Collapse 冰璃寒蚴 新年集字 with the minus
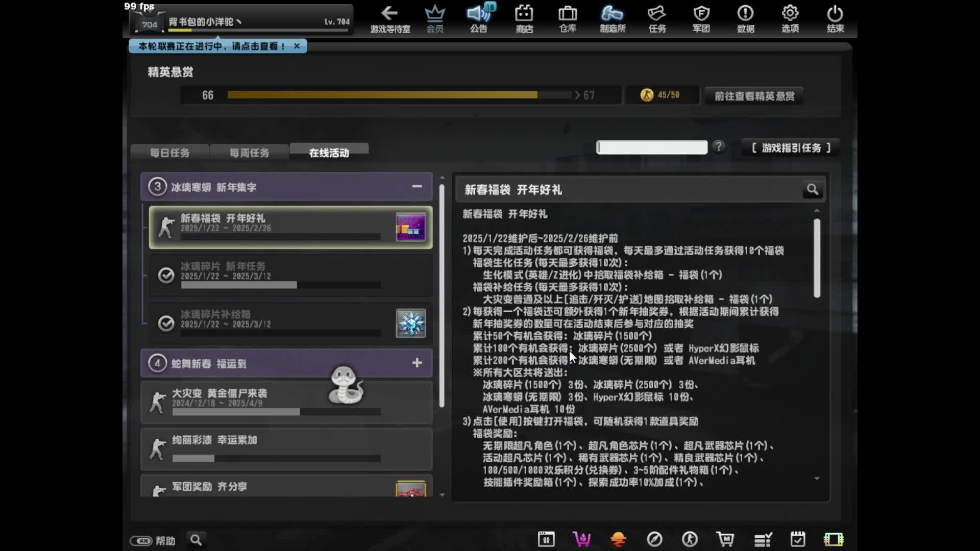 417,187
